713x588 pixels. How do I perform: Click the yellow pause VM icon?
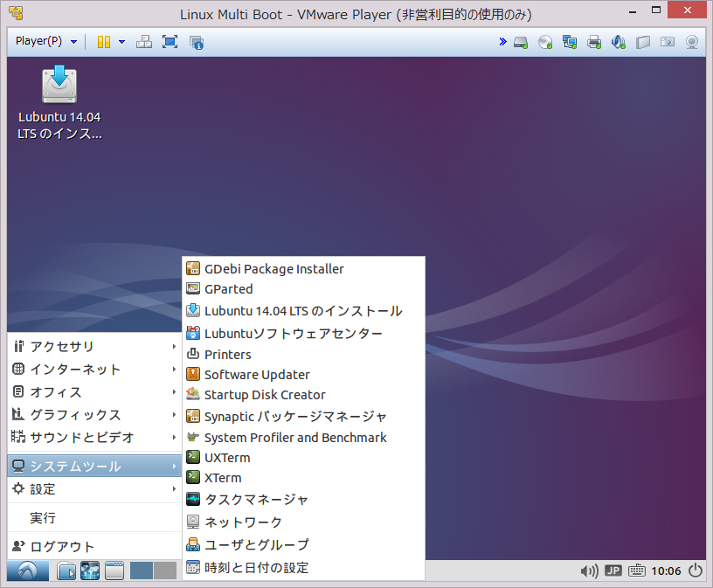[104, 42]
